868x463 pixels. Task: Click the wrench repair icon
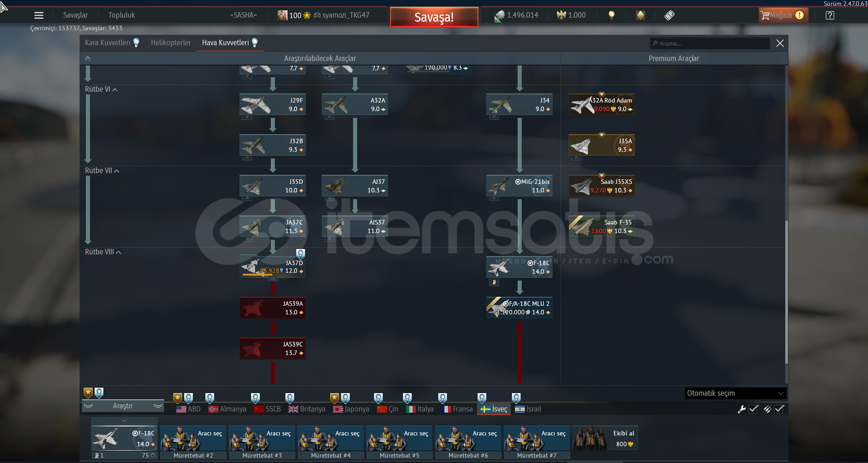click(741, 409)
